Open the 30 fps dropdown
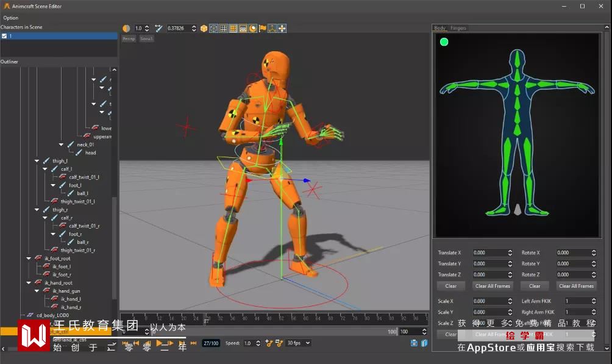The height and width of the screenshot is (364, 612). [299, 343]
